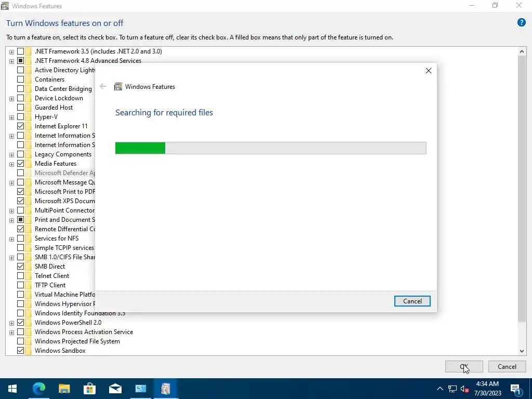The width and height of the screenshot is (532, 399).
Task: Expand Windows Process Activation Service node
Action: (11, 332)
